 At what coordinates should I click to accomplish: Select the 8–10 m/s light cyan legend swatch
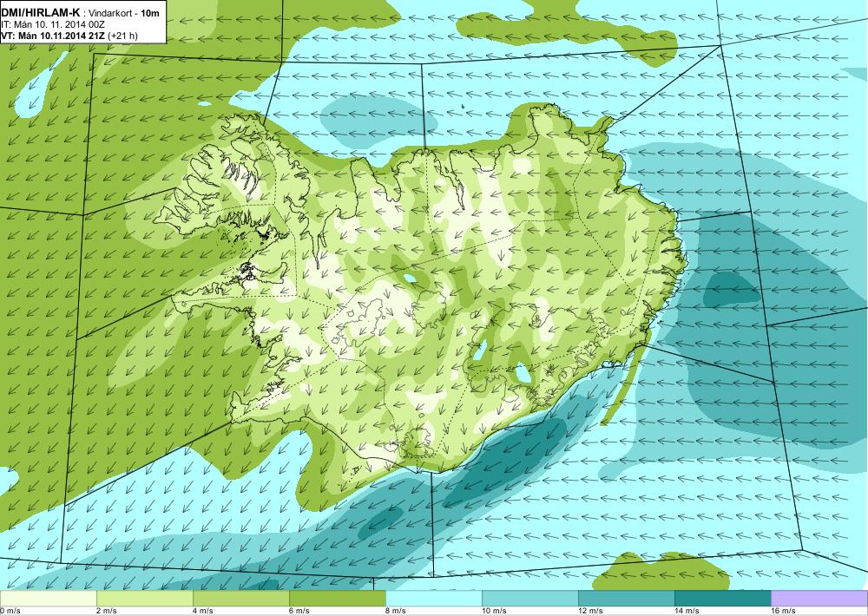click(x=433, y=599)
